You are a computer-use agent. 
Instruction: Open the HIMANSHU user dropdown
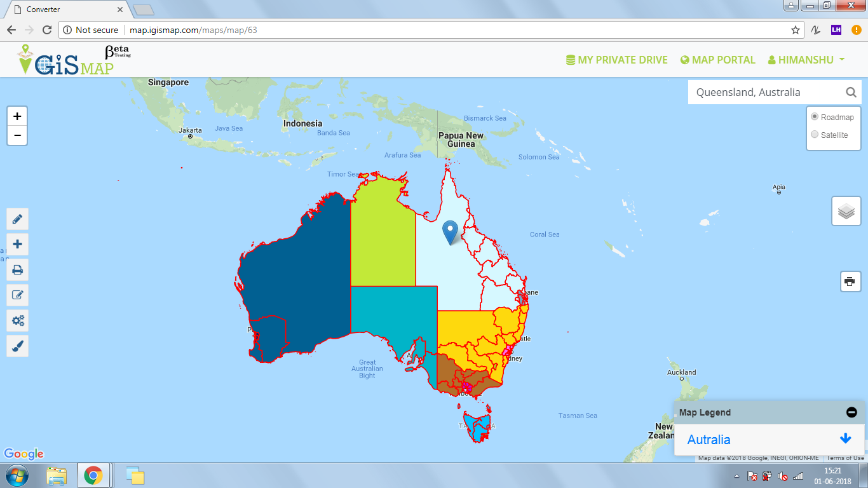[x=806, y=60]
